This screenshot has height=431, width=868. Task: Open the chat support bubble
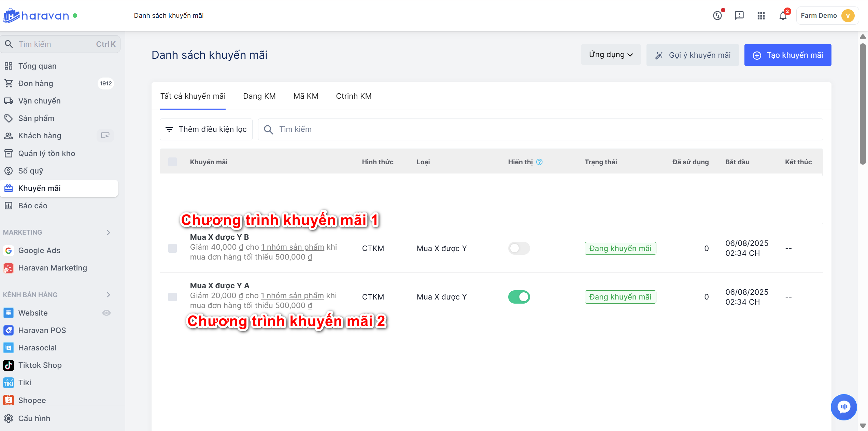click(843, 407)
